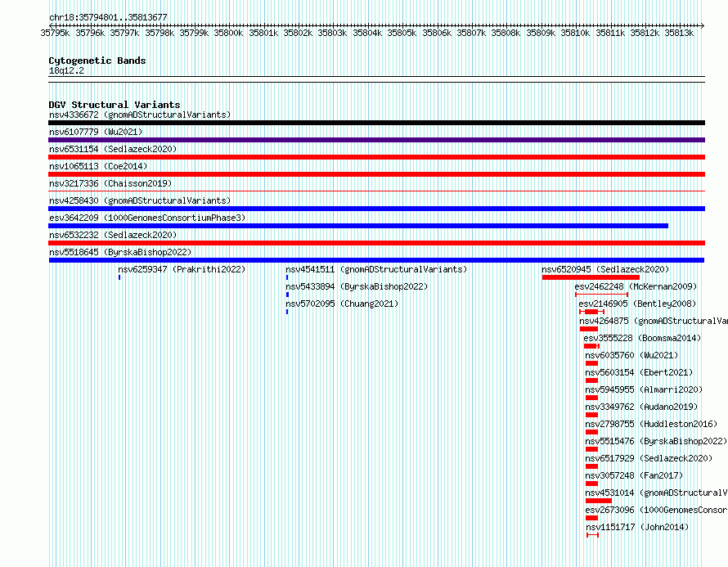
Task: Select the red nsv6532232 variant bar
Action: tap(376, 243)
